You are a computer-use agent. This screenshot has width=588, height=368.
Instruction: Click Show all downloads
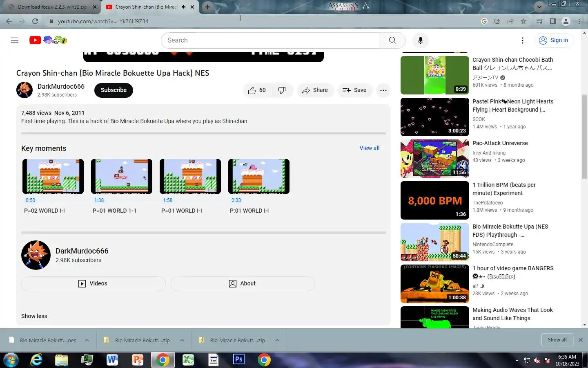557,340
